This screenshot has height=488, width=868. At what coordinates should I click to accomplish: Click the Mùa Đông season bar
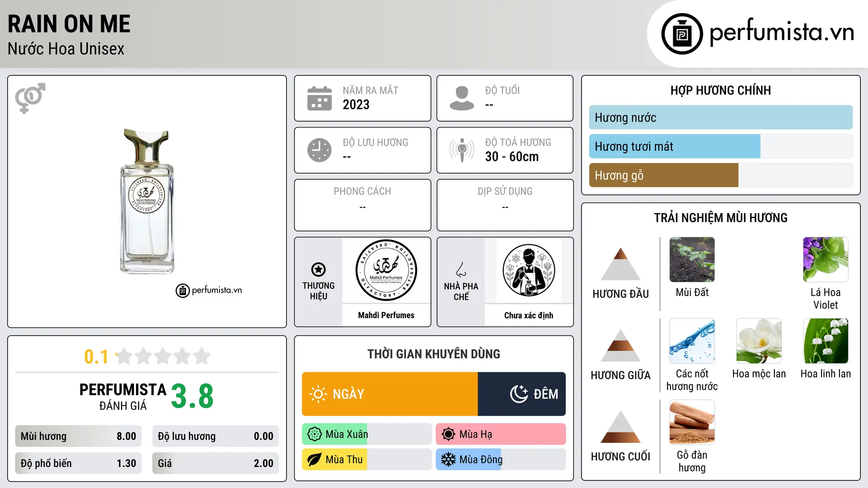pyautogui.click(x=501, y=460)
